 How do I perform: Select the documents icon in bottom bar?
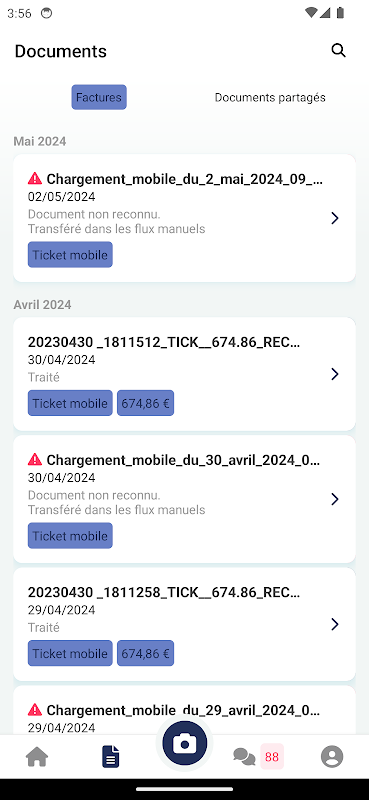(111, 756)
